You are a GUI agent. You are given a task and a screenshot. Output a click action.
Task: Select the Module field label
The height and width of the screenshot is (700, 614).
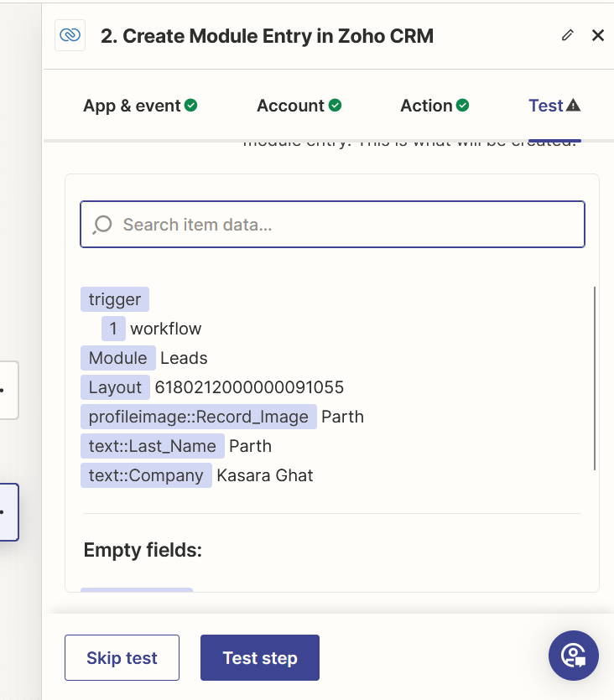118,358
